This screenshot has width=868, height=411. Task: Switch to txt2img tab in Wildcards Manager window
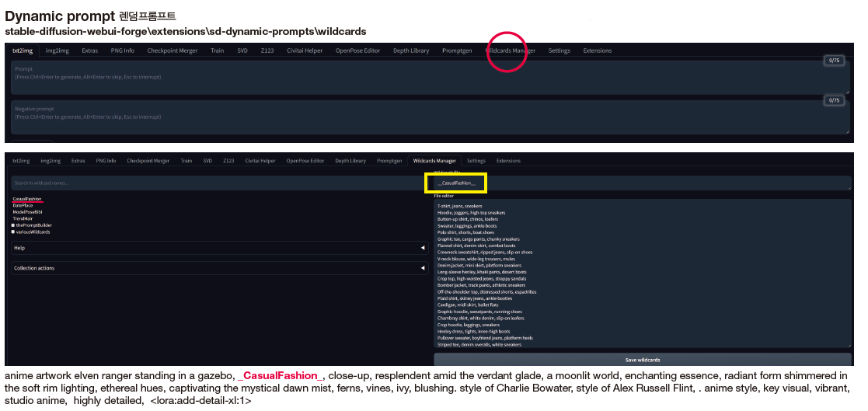coord(20,161)
